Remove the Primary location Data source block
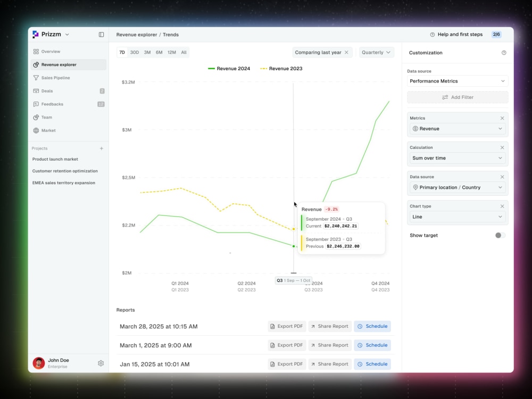The image size is (532, 399). [x=502, y=177]
